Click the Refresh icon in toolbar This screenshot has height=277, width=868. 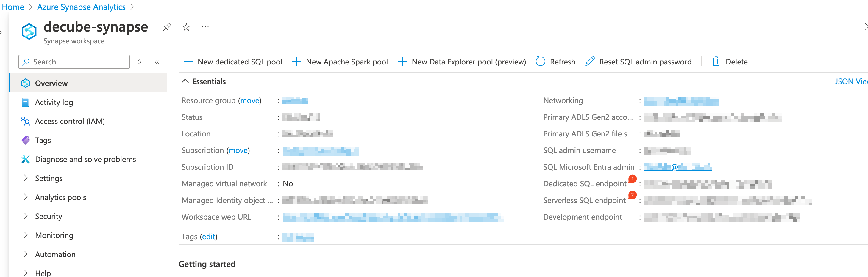point(541,62)
